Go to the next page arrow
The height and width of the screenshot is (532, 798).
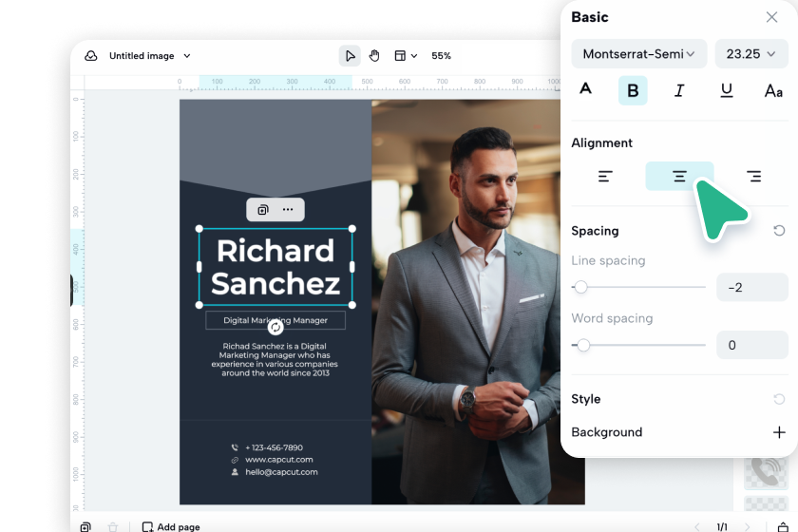[x=747, y=527]
